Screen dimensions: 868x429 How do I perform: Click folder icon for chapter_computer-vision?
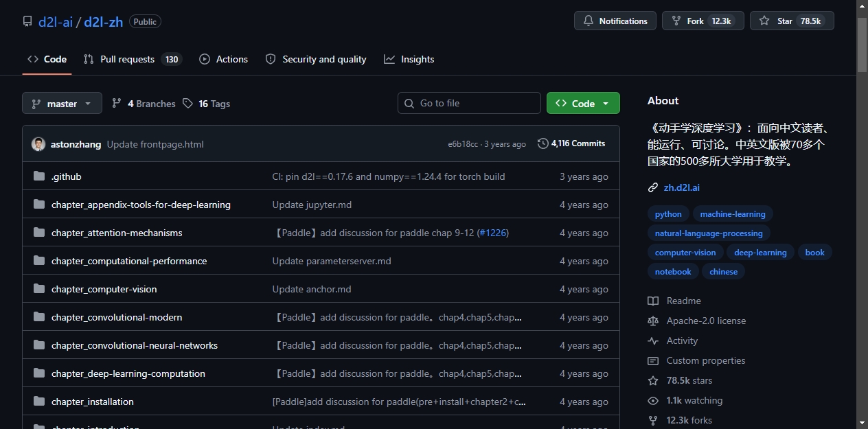pos(39,289)
